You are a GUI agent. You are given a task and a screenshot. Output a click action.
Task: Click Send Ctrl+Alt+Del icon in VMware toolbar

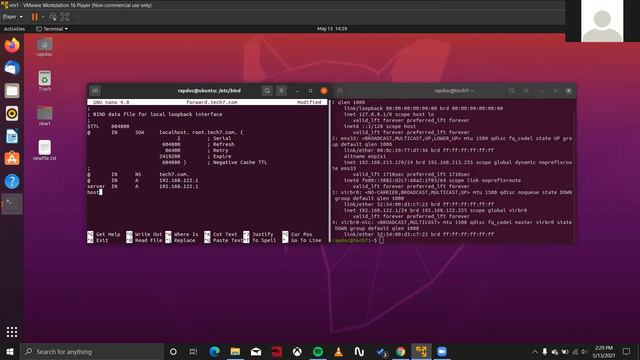(x=53, y=17)
